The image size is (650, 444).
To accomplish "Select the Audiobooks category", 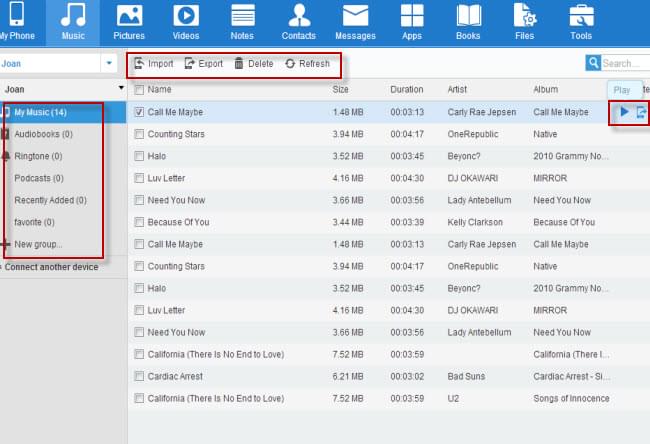I will coord(43,134).
